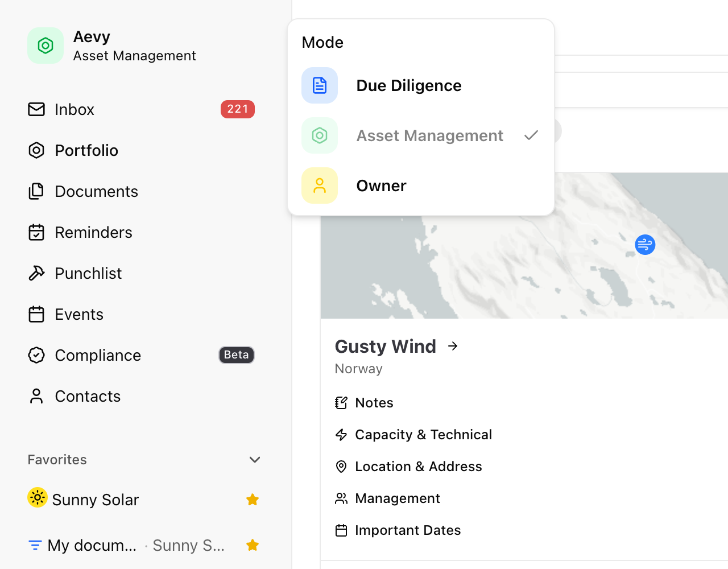Click the Notes notebook icon
The image size is (728, 569).
point(341,403)
